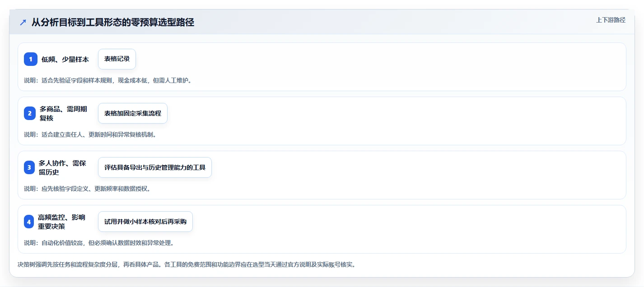Click the 多商品、需周期复核 condition text
644x287 pixels.
point(64,113)
